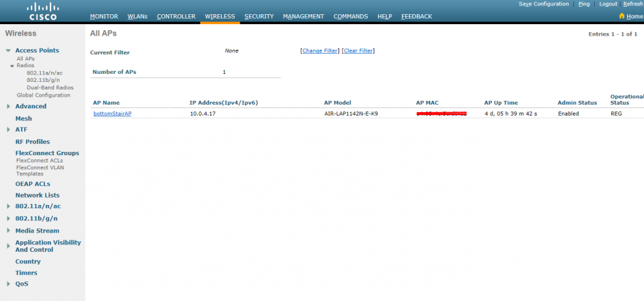Open Country sidebar item
Viewport: 644px width, 301px height.
28,261
